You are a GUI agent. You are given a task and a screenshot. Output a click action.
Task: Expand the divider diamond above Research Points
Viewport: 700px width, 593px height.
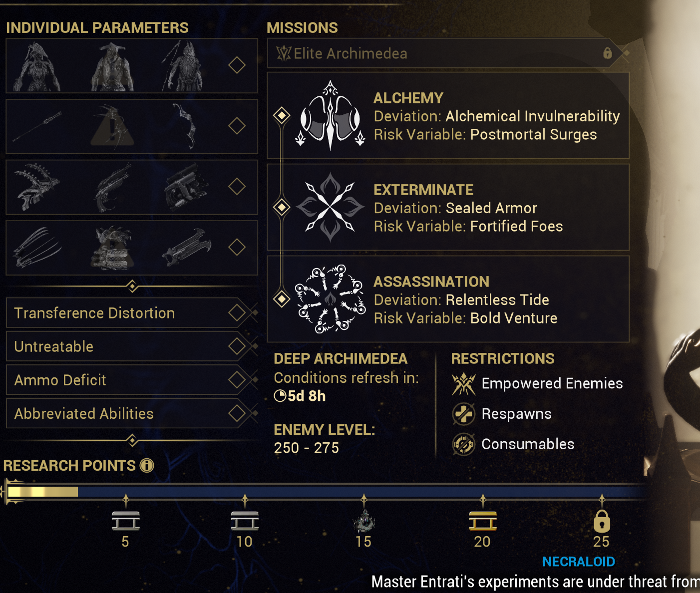coord(132,441)
